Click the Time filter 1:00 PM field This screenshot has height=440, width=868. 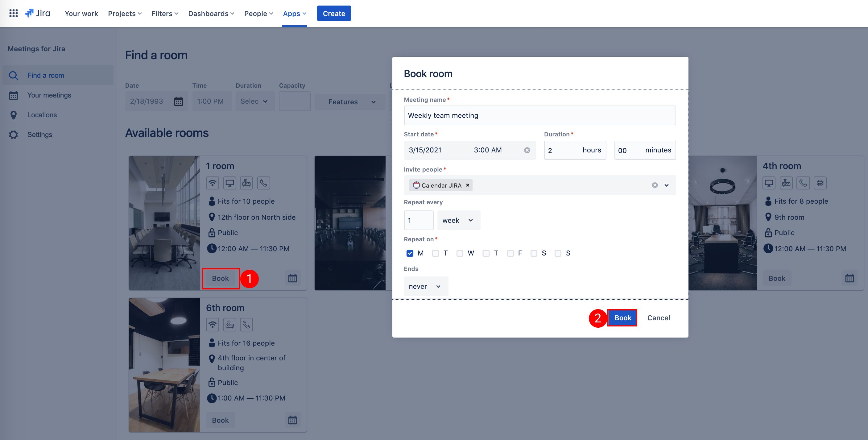coord(212,101)
